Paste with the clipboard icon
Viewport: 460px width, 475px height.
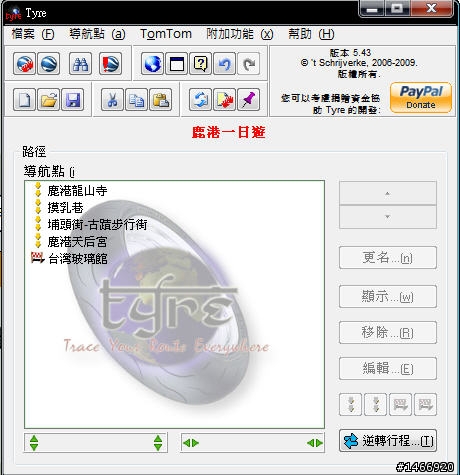click(x=161, y=99)
